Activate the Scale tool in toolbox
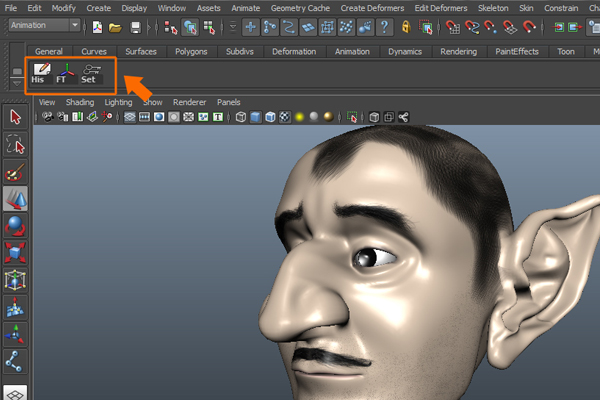Screen dimensions: 600x400 point(15,253)
